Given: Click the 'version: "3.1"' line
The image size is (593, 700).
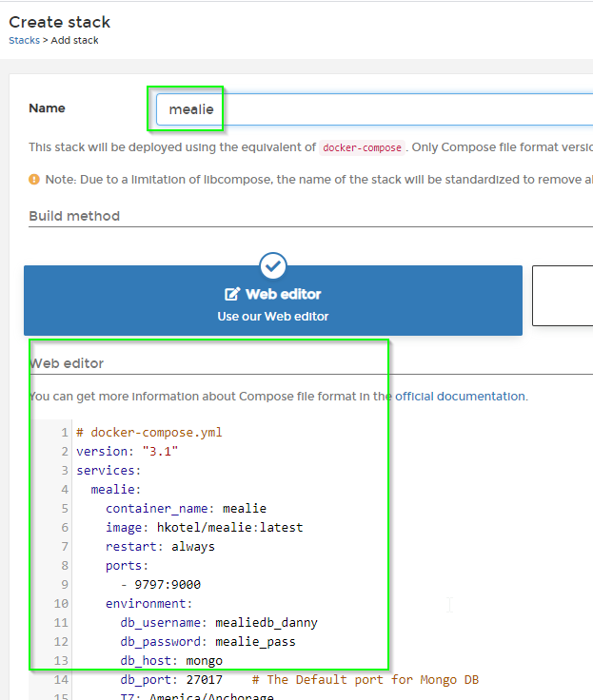Looking at the screenshot, I should (127, 452).
